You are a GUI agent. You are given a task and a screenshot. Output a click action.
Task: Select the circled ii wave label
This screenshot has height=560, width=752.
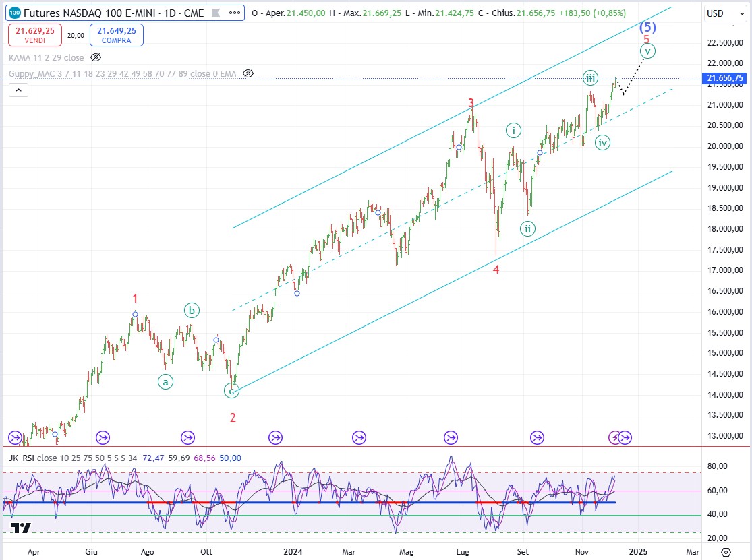(527, 229)
